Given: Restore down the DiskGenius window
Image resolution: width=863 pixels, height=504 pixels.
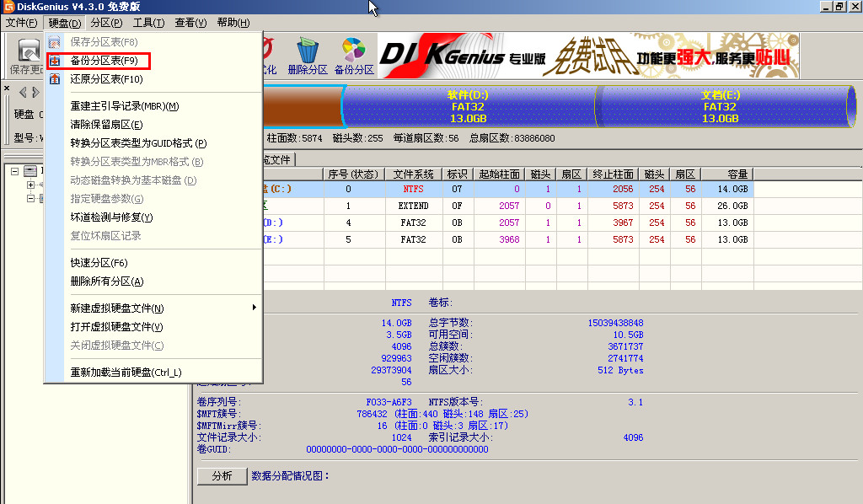Looking at the screenshot, I should [839, 7].
